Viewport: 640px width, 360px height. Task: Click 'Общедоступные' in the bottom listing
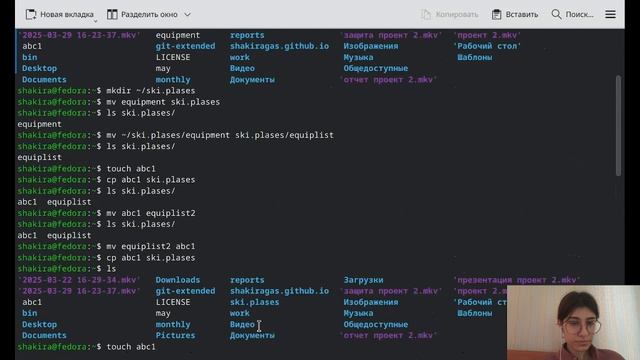tap(376, 324)
